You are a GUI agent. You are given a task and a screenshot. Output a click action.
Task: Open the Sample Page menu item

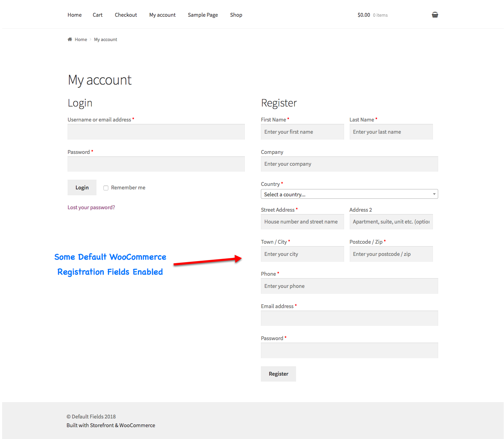(203, 15)
